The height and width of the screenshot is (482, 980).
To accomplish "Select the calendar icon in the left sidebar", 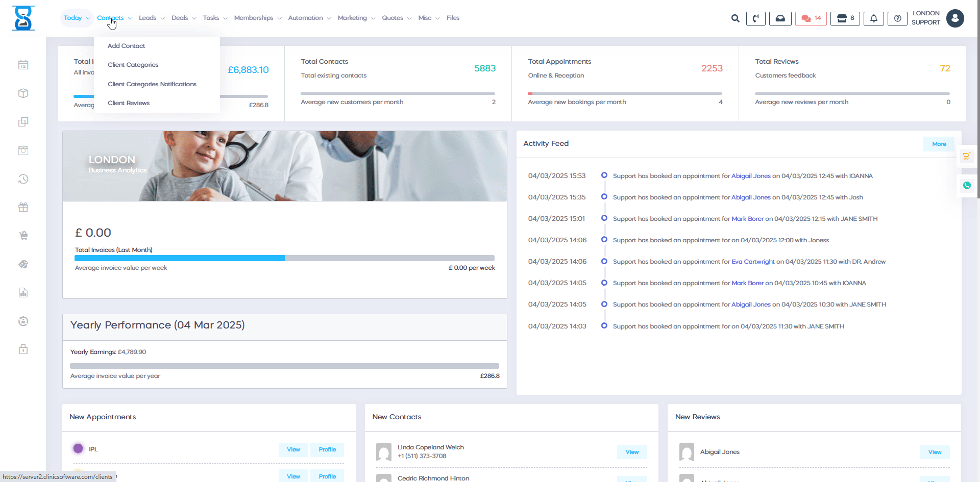I will [23, 65].
